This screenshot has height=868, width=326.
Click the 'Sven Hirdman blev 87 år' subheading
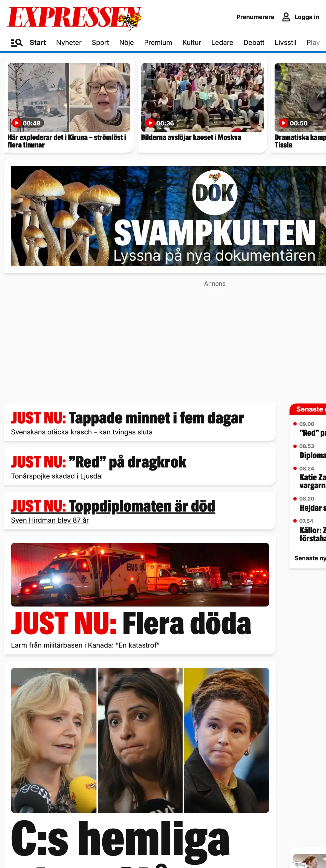tap(50, 520)
